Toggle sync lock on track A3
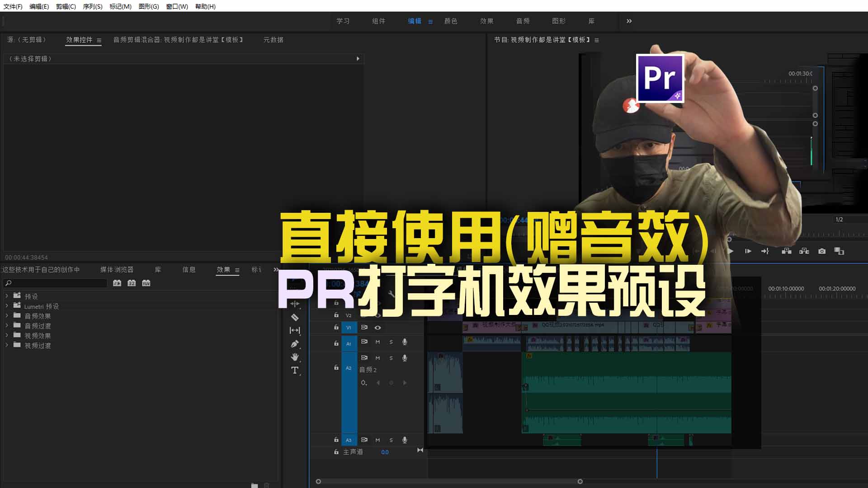Screen dimensions: 868x488 [x=364, y=440]
